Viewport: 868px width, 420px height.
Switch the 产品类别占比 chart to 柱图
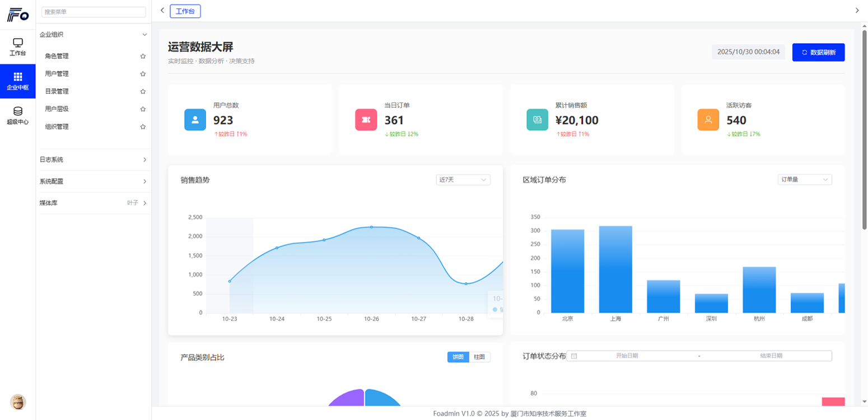coord(479,357)
